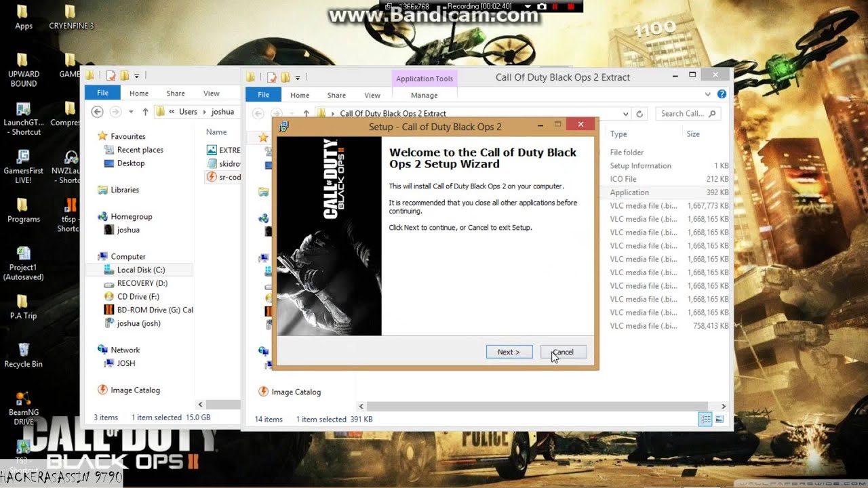Open the Manage tab under Application Tools
This screenshot has height=488, width=868.
(425, 96)
